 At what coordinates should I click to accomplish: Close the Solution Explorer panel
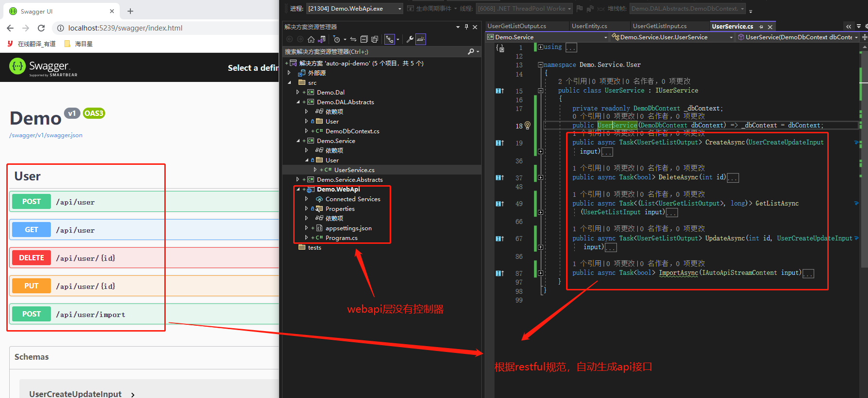coord(475,27)
